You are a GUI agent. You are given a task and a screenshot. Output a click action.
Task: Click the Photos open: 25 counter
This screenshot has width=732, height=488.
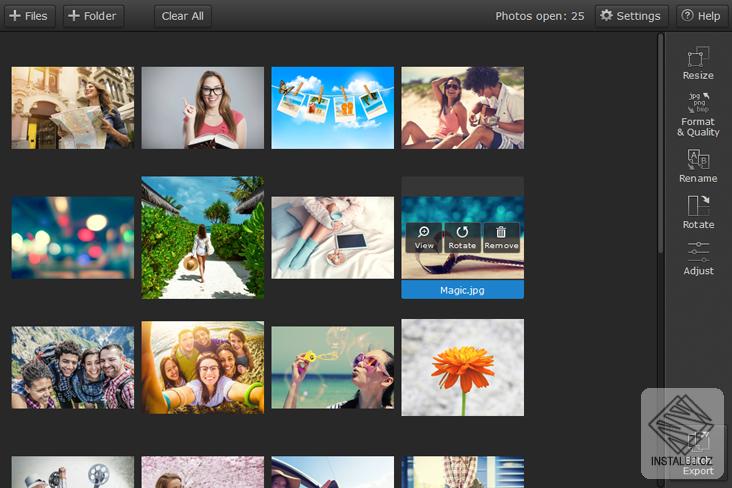click(x=540, y=16)
